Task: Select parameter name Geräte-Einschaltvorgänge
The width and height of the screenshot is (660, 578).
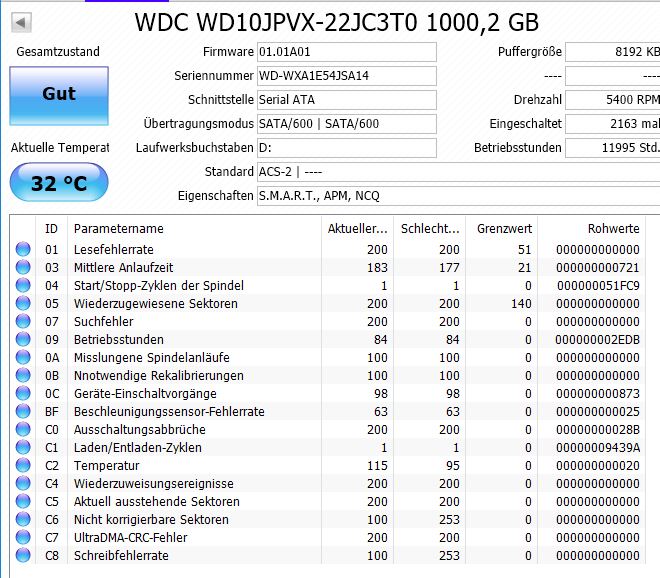Action: pyautogui.click(x=145, y=394)
